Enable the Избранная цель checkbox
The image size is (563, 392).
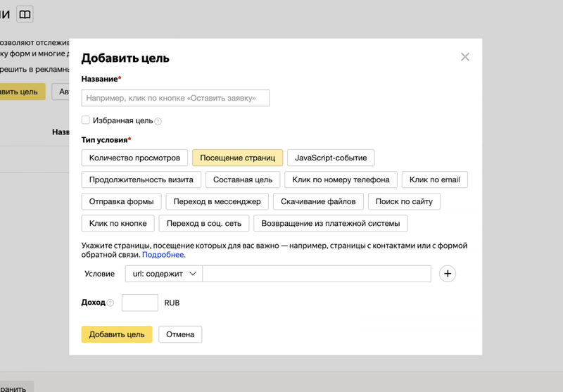(x=85, y=120)
